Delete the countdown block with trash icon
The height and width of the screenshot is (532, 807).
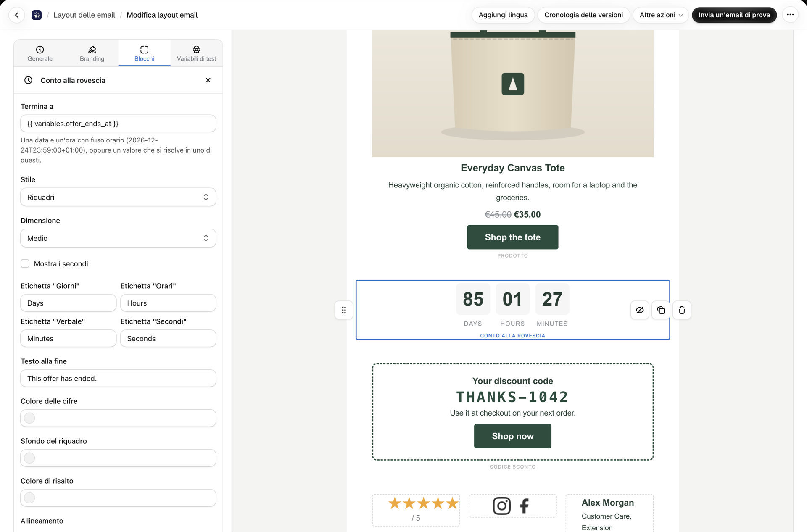pyautogui.click(x=682, y=310)
